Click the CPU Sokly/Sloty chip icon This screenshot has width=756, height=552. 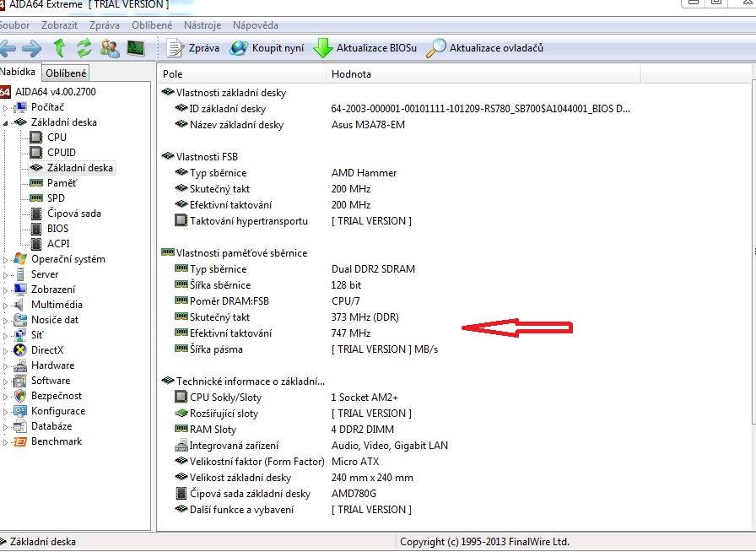click(x=181, y=397)
